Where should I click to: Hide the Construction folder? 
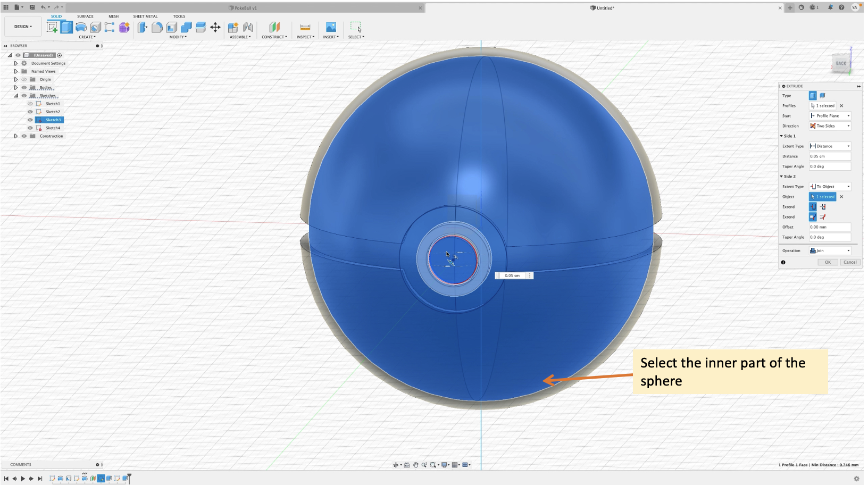[24, 136]
